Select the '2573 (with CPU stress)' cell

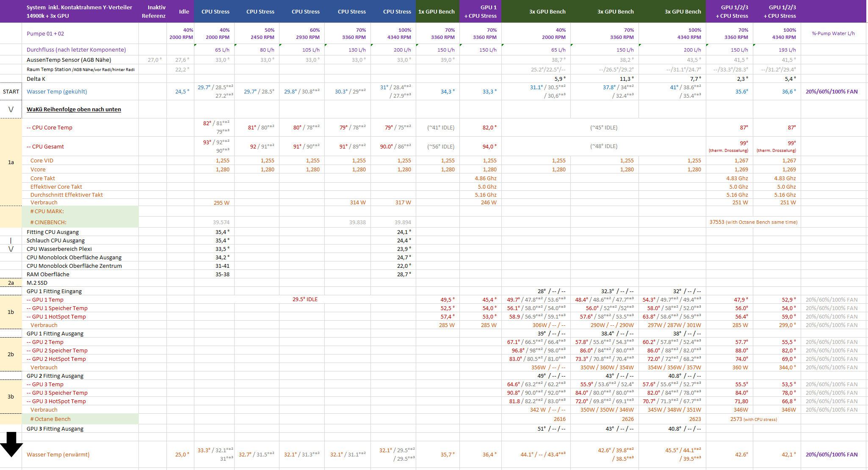tap(753, 419)
